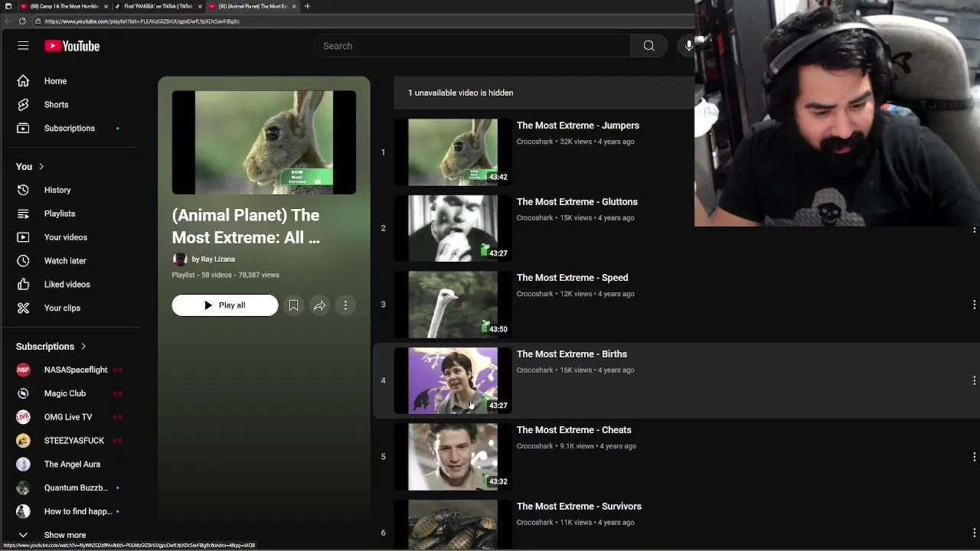980x551 pixels.
Task: Click the playlist title '(Animal Planet) The Most Extreme: All ...'
Action: (246, 227)
